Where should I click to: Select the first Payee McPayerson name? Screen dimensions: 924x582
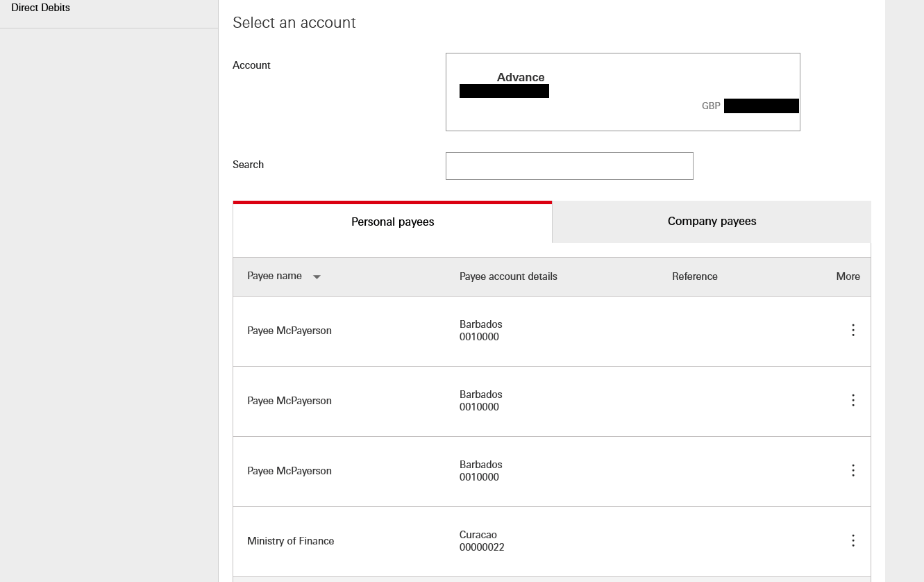coord(289,331)
